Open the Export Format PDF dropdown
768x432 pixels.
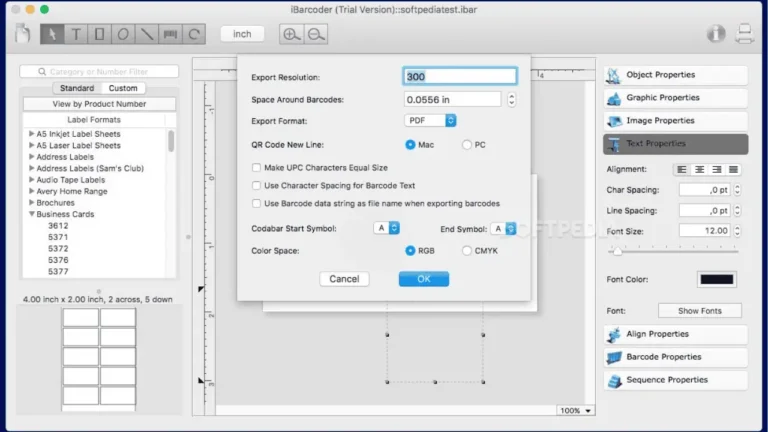point(430,120)
